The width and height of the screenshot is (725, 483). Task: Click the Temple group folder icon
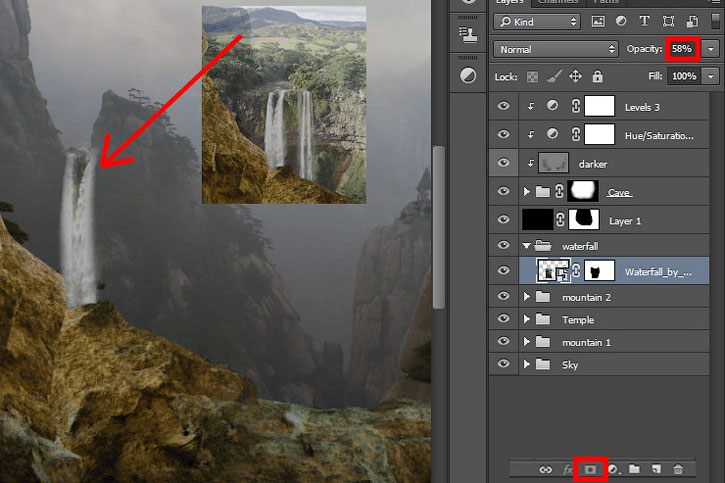point(543,319)
